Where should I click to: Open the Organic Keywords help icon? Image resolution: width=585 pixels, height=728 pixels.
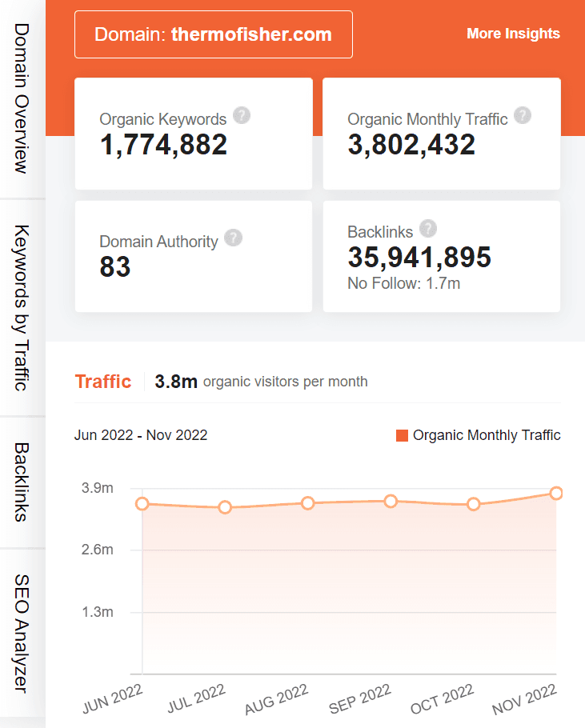tap(242, 115)
